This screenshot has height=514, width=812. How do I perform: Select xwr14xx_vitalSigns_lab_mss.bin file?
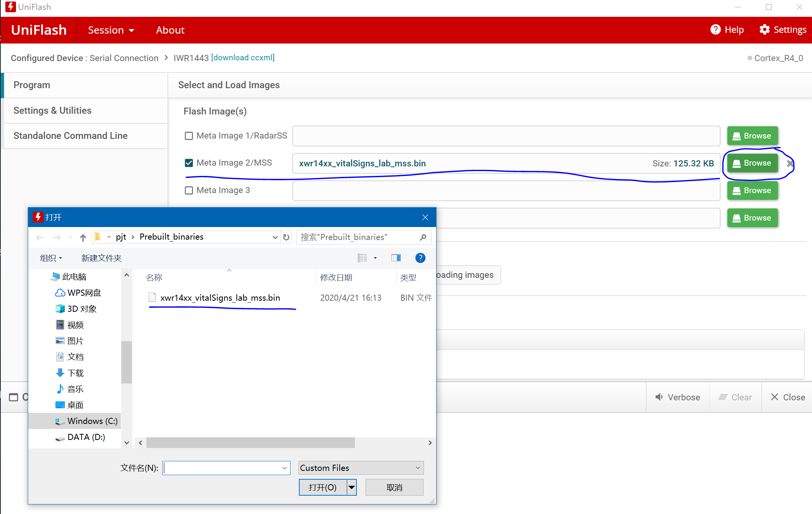(x=220, y=298)
